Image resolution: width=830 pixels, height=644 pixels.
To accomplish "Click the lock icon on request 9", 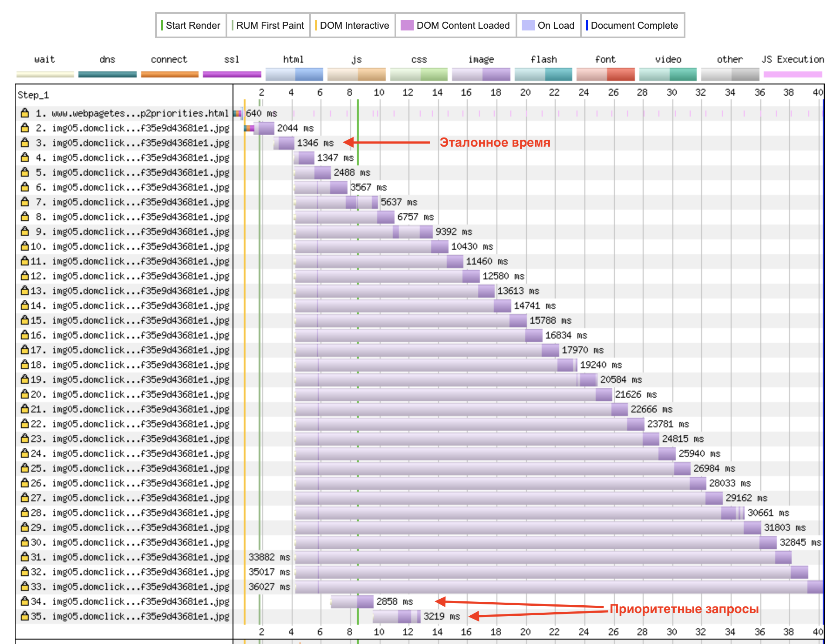I will coord(25,231).
